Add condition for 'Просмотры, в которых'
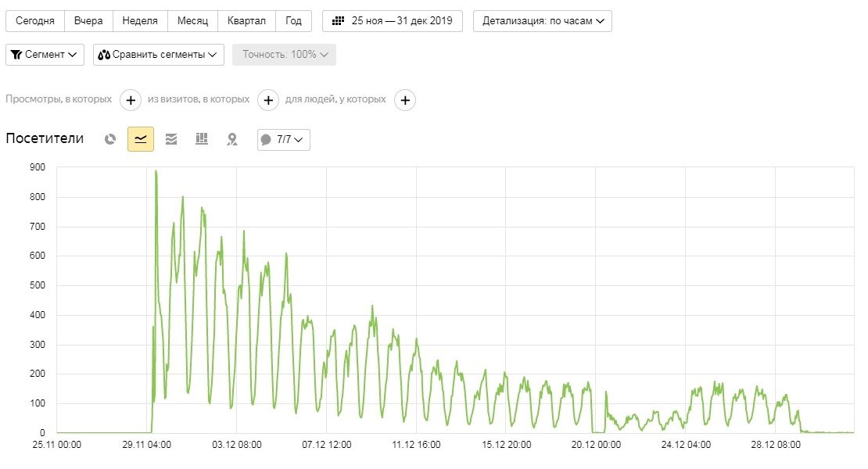 coord(131,100)
